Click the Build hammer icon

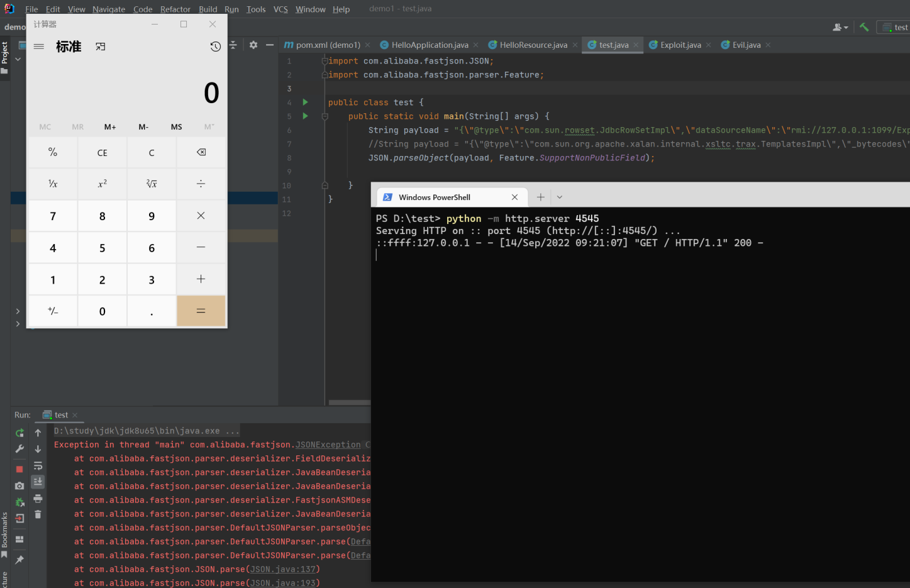(x=864, y=27)
